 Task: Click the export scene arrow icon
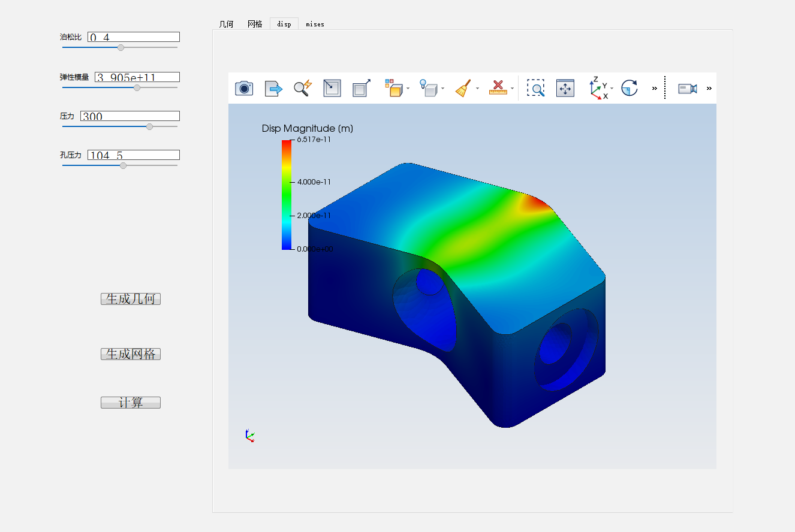[x=273, y=89]
